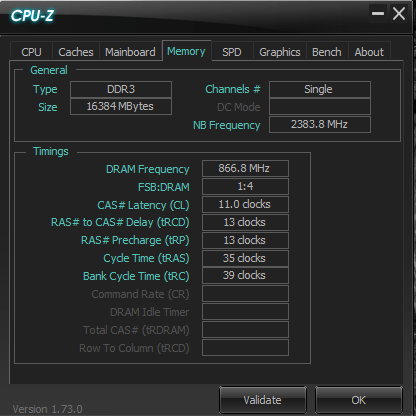The width and height of the screenshot is (416, 416).
Task: Click the FSB:DRAM label
Action: [164, 187]
